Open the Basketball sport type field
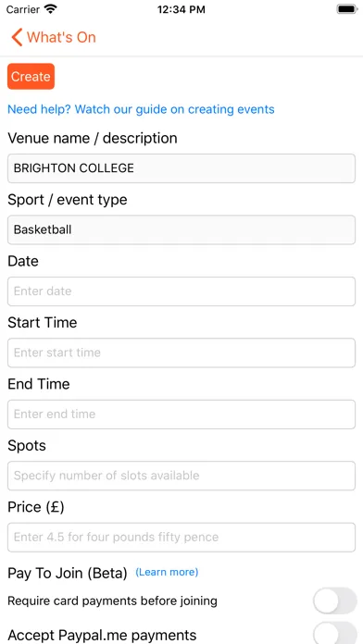This screenshot has height=644, width=363. (x=181, y=229)
